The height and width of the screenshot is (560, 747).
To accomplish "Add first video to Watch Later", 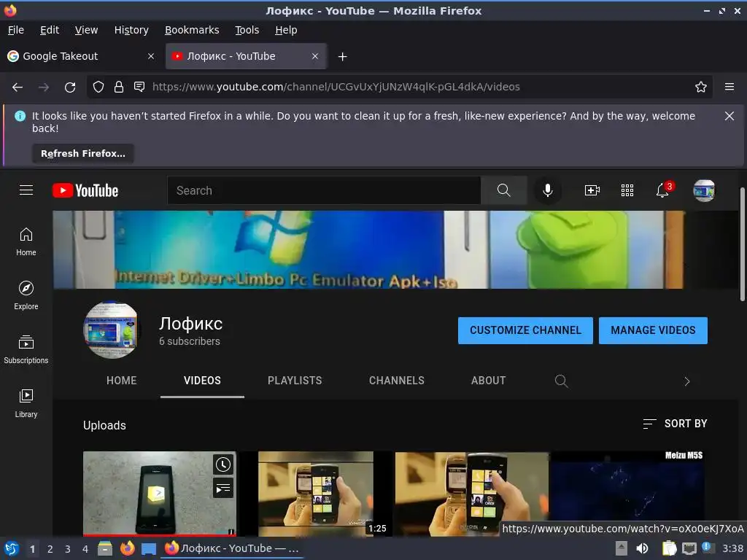I will pyautogui.click(x=223, y=464).
